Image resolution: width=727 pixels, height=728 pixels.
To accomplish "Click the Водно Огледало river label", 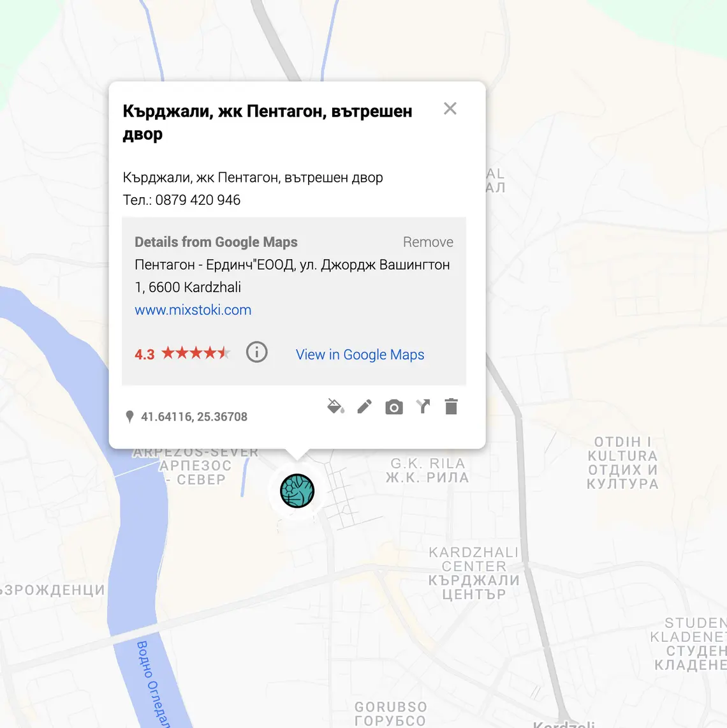I will 154,683.
